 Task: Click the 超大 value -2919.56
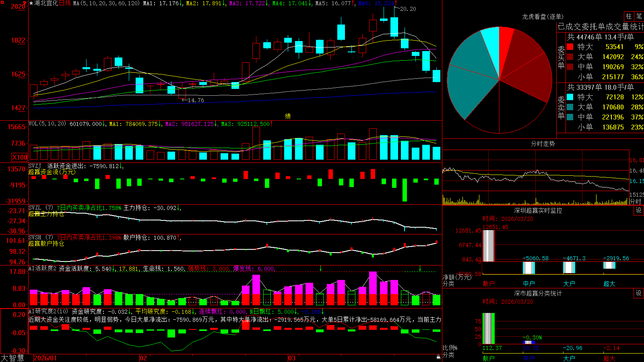point(616,258)
